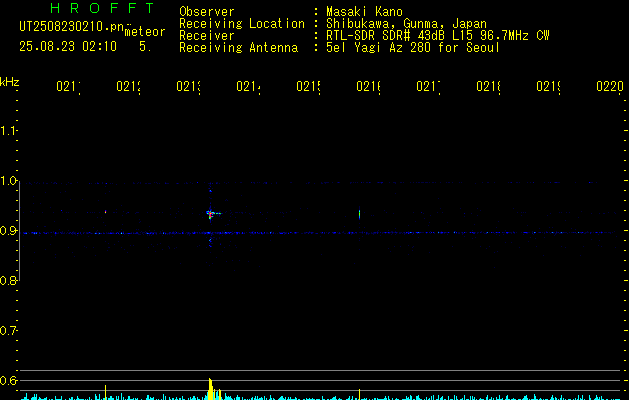
Task: Click the word "meteor" under the file name
Action: tap(145, 32)
